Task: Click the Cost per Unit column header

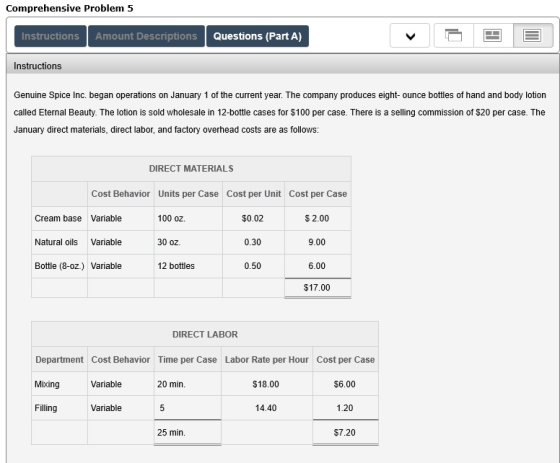Action: [254, 194]
